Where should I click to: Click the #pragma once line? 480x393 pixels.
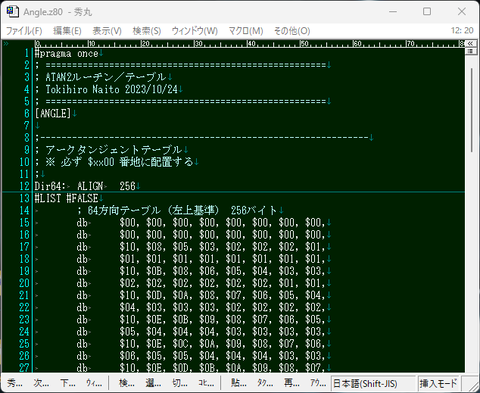pyautogui.click(x=67, y=53)
